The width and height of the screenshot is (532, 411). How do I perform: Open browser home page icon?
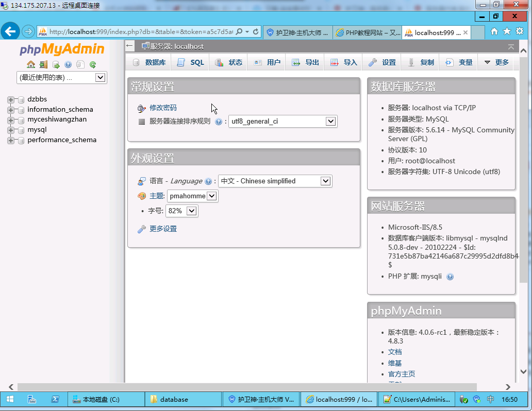[494, 31]
